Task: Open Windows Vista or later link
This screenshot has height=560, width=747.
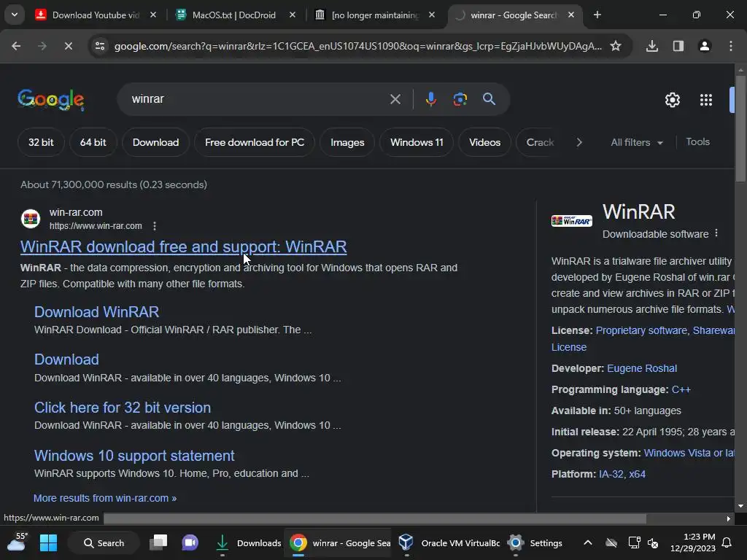Action: tap(689, 453)
